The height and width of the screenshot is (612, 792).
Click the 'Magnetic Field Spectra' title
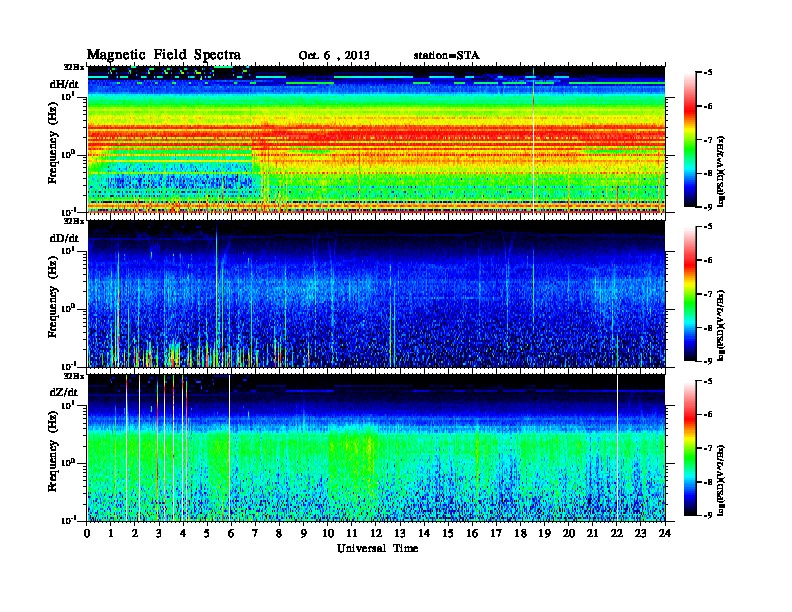[164, 55]
